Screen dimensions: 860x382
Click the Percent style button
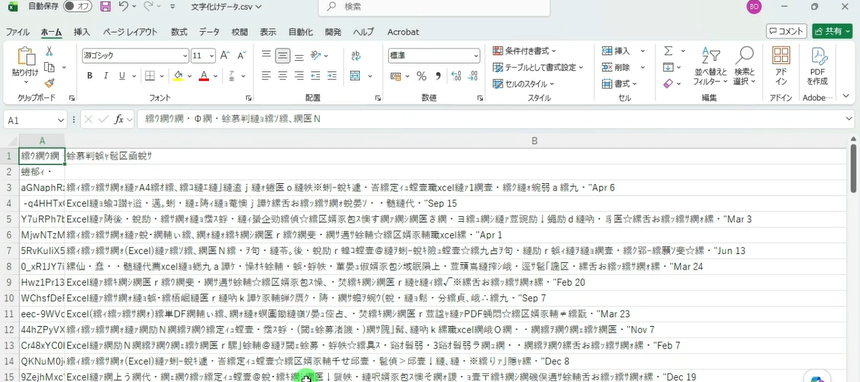point(421,76)
